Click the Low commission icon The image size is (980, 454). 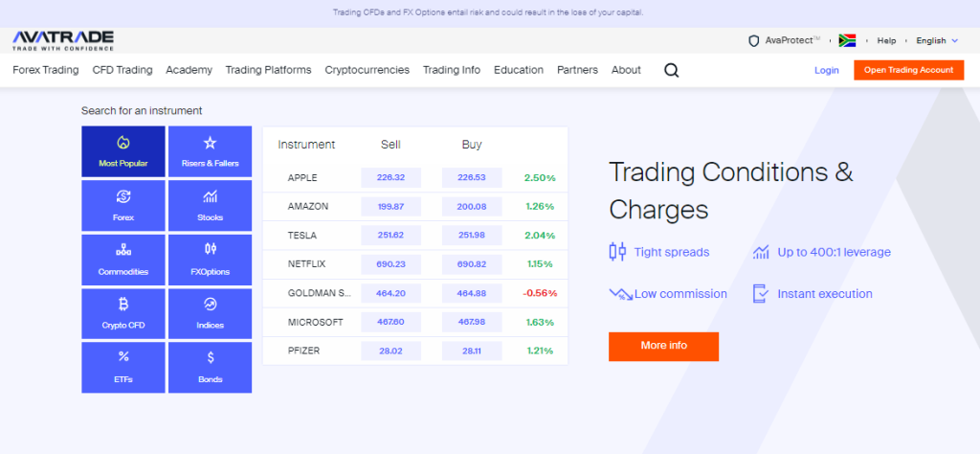(620, 294)
